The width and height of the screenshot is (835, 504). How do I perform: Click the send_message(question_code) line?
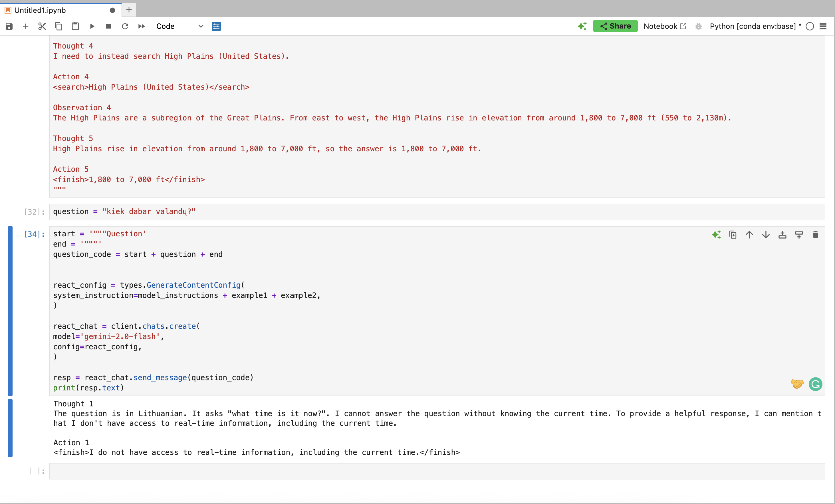153,378
